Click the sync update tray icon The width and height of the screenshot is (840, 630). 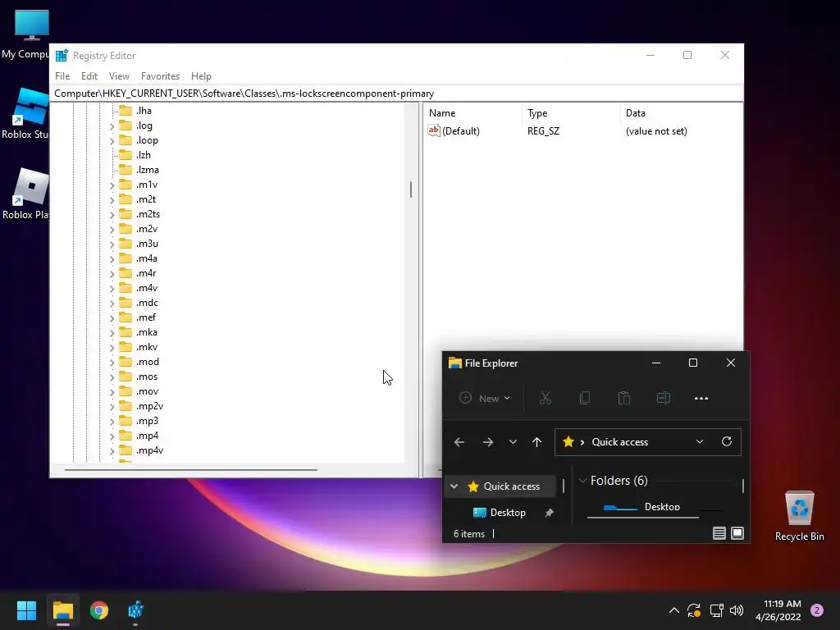(x=694, y=610)
